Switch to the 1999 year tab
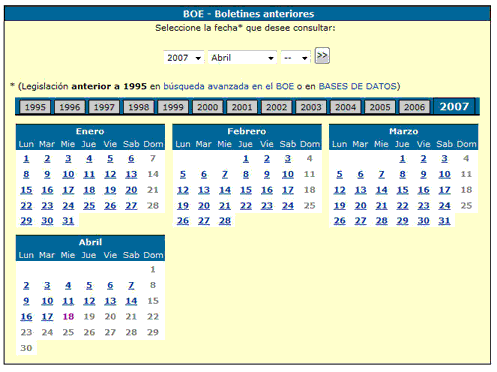 coord(173,107)
